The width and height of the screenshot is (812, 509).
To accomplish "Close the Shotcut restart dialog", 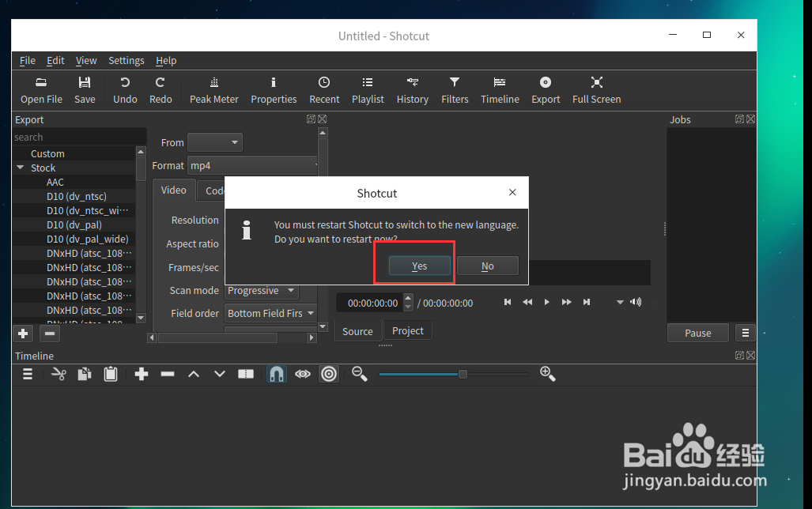I will (512, 192).
